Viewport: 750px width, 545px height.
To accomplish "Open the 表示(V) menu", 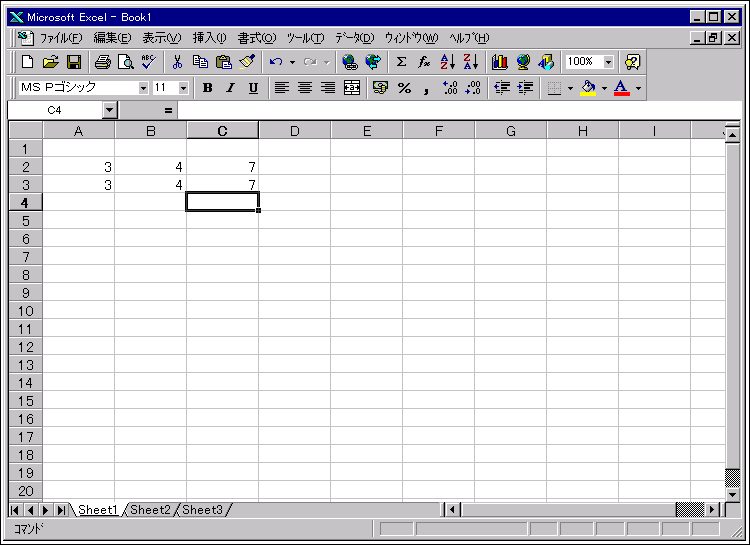I will tap(162, 38).
